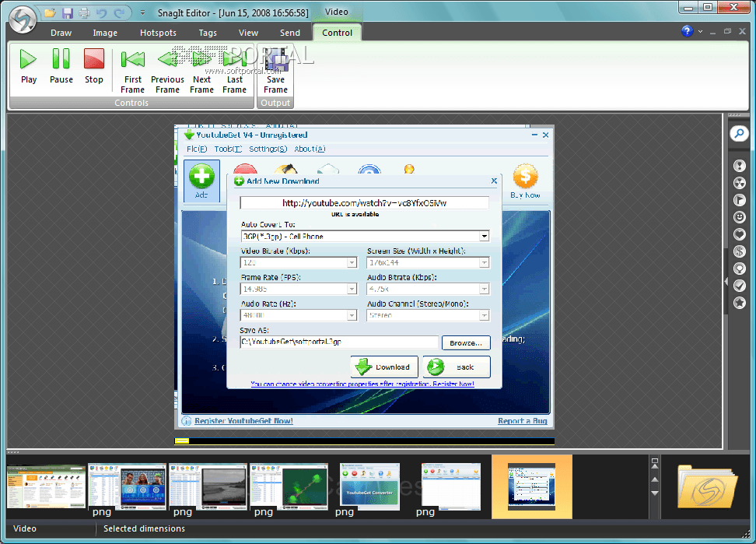
Task: Click the 'Selected dimensions' status bar text
Action: click(144, 528)
